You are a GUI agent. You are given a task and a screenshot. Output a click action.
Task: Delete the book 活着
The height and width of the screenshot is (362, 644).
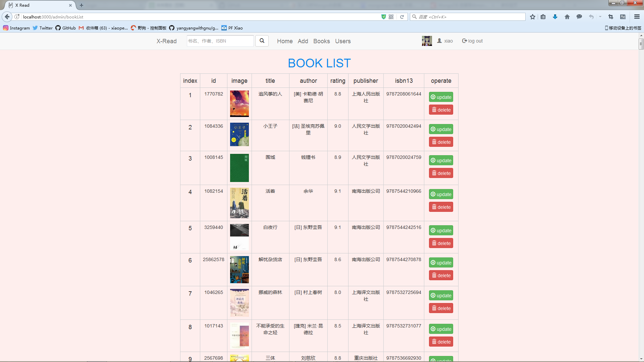pos(441,207)
